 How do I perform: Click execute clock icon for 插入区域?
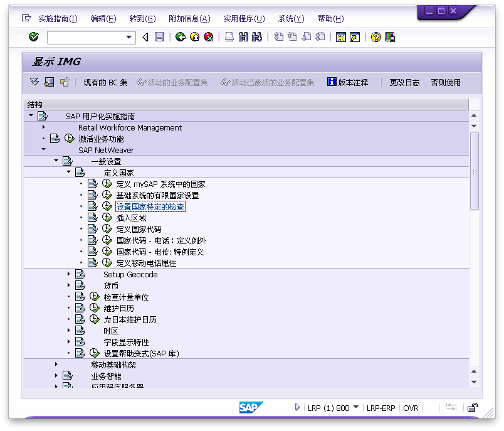point(107,218)
